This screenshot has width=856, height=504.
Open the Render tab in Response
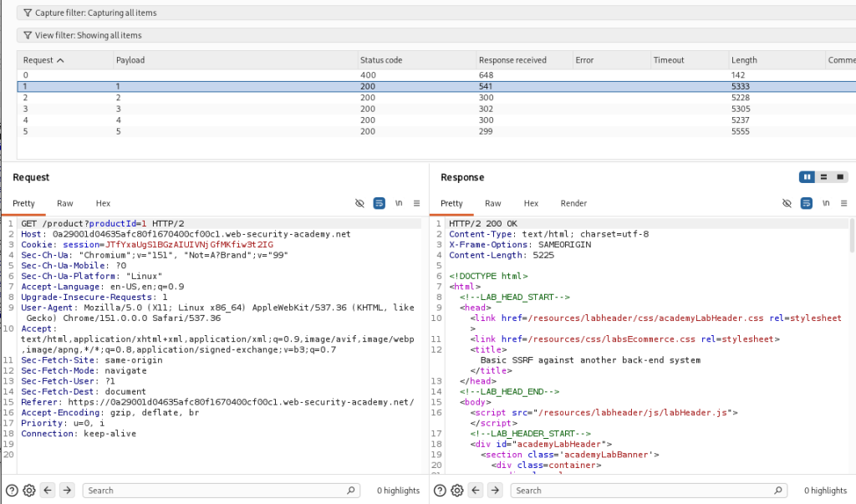click(x=573, y=203)
